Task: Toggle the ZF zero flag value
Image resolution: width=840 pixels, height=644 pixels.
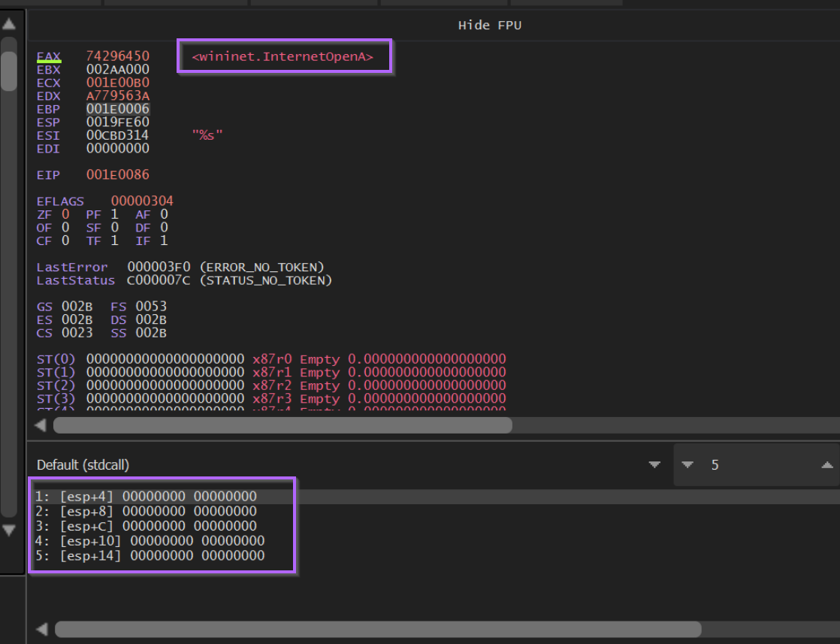Action: pyautogui.click(x=65, y=215)
